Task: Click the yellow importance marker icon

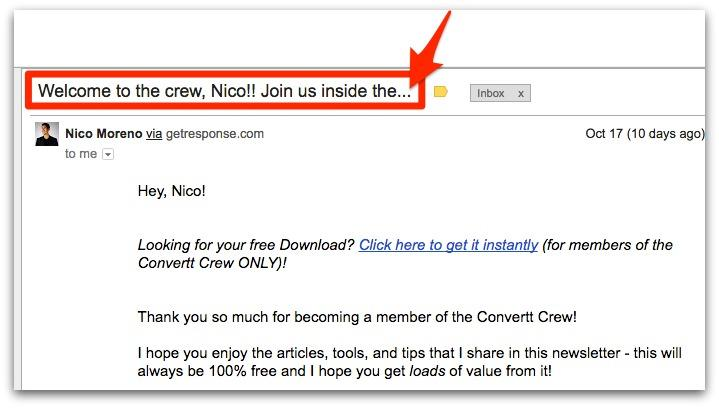Action: 441,92
